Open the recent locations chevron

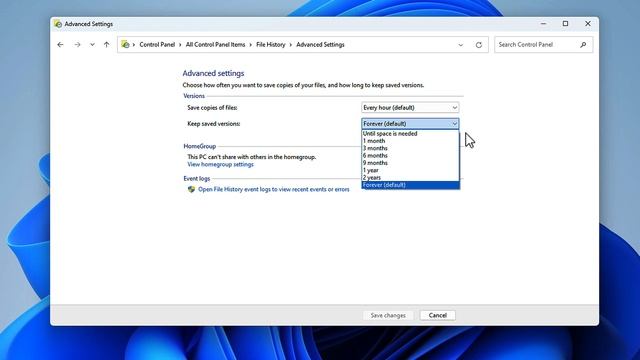coord(92,44)
